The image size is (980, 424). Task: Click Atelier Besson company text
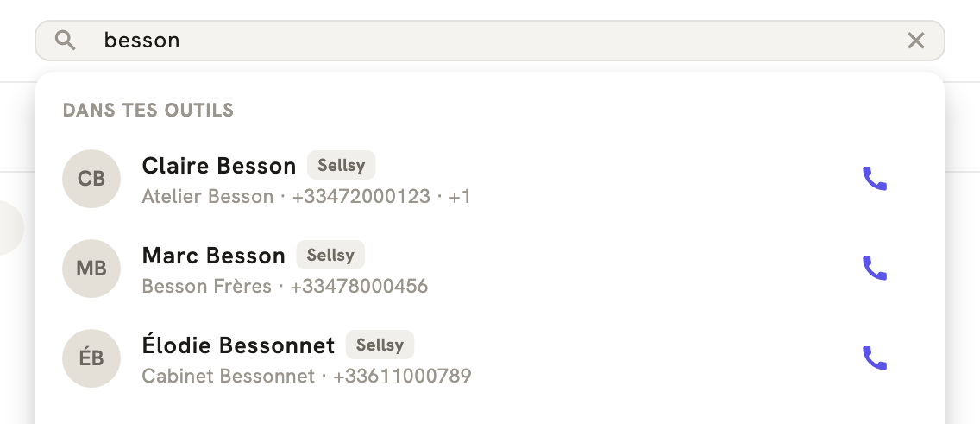click(x=208, y=196)
